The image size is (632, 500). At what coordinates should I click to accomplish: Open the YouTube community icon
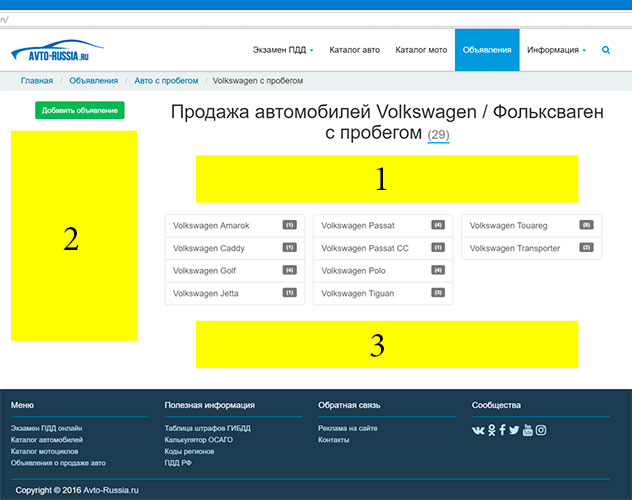click(528, 430)
